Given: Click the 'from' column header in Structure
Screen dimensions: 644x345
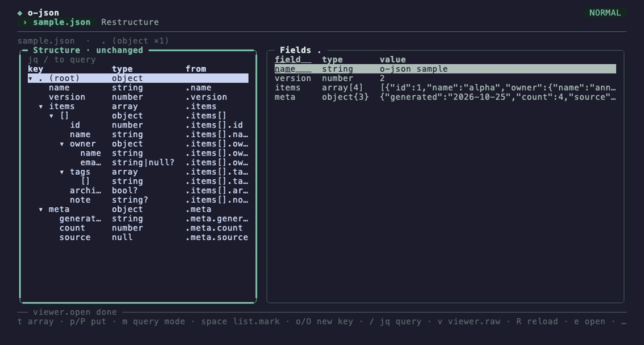Looking at the screenshot, I should click(x=196, y=69).
